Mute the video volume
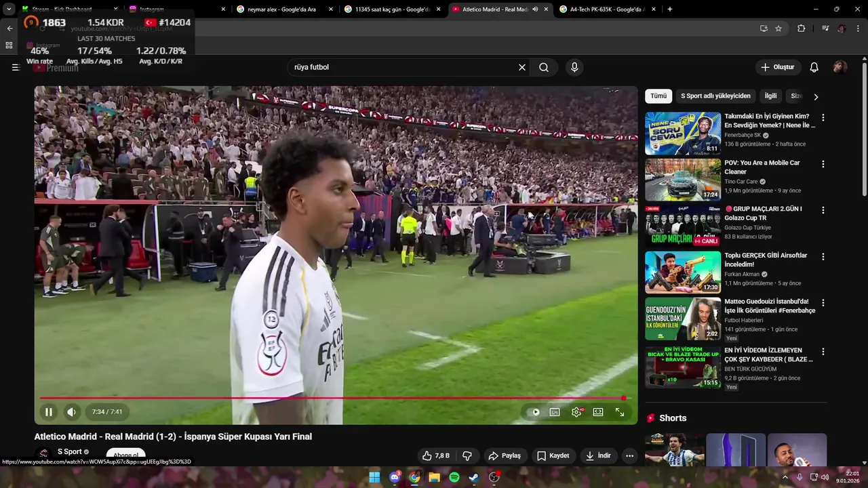Viewport: 868px width, 488px height. tap(71, 412)
